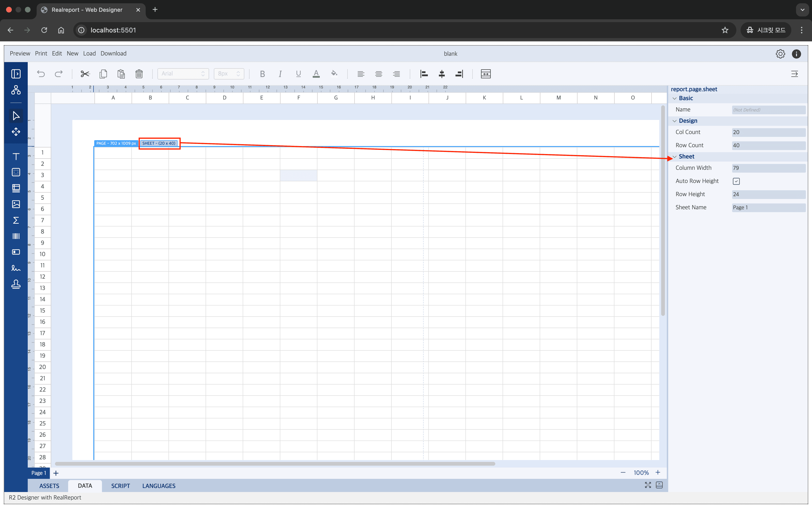Viewport: 812px width, 508px height.
Task: Toggle the left panel layout icon
Action: pyautogui.click(x=16, y=74)
